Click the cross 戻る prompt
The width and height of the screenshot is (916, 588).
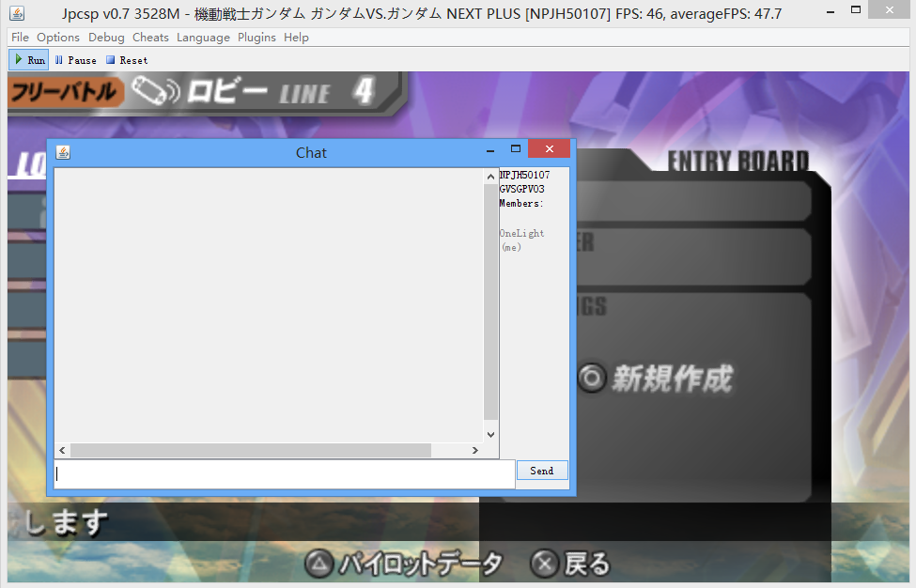tap(569, 565)
